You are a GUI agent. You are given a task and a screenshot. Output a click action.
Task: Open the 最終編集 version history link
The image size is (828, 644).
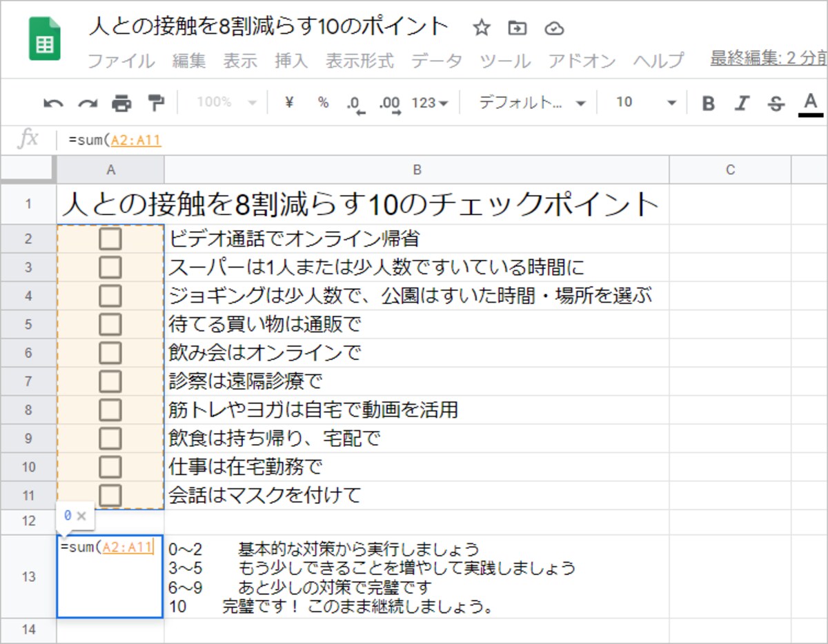pos(769,59)
